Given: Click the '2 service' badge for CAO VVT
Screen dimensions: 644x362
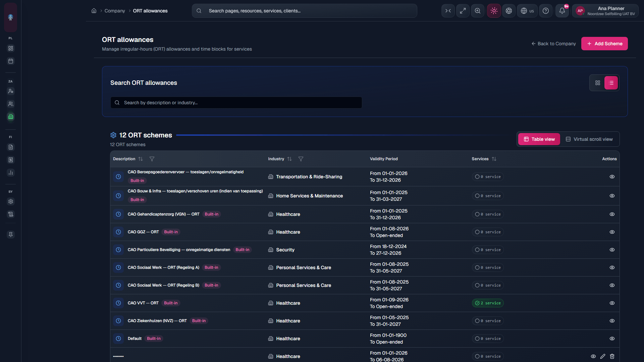Looking at the screenshot, I should tap(488, 303).
